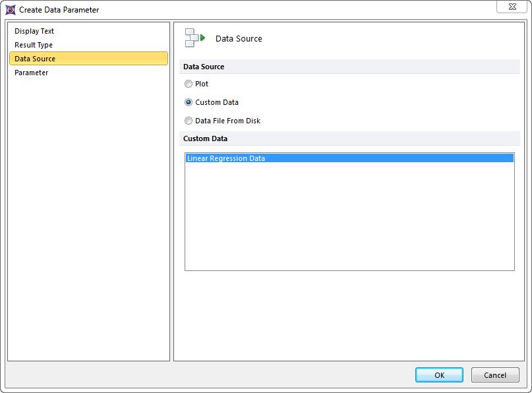Viewport: 532px width, 393px height.
Task: Click the application icon in the title bar
Action: 11,10
